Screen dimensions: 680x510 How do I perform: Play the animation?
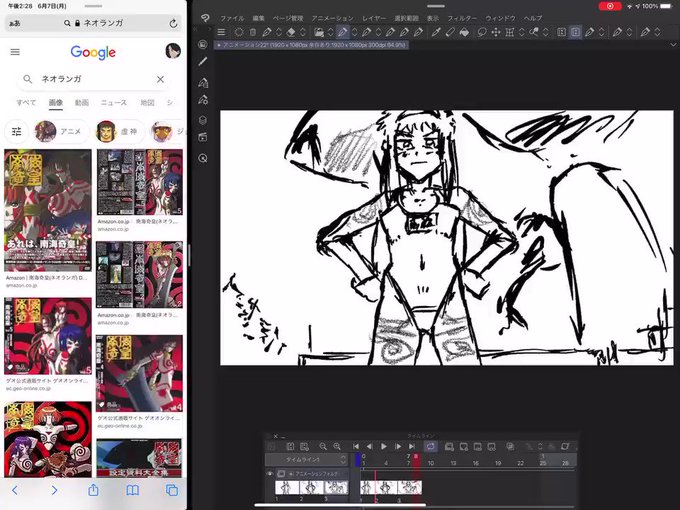pyautogui.click(x=384, y=446)
